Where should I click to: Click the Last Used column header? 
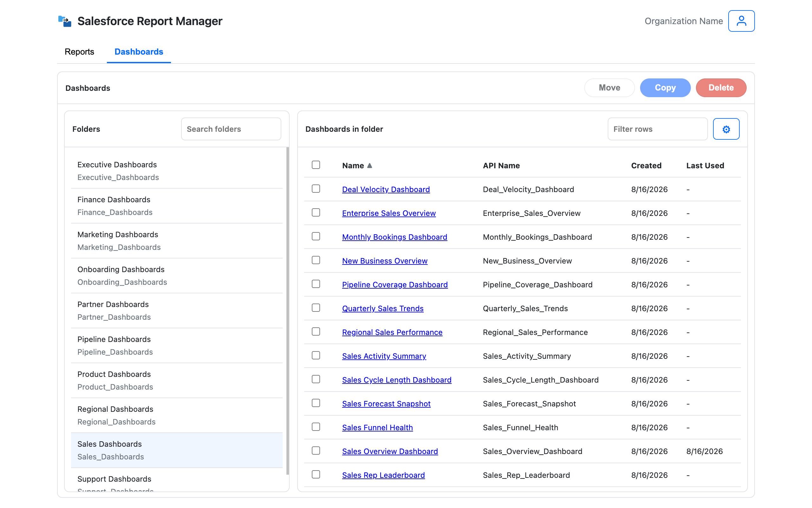point(705,166)
